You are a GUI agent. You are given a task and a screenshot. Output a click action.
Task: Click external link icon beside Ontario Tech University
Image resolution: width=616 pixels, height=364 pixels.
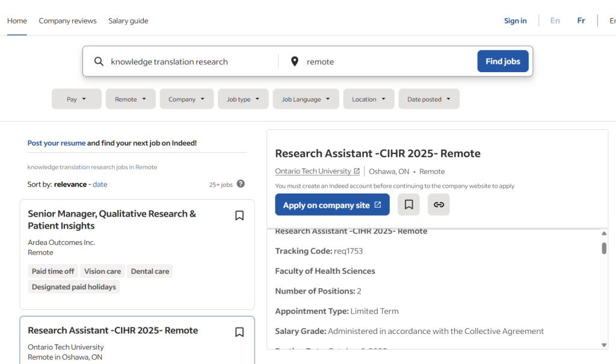[357, 171]
